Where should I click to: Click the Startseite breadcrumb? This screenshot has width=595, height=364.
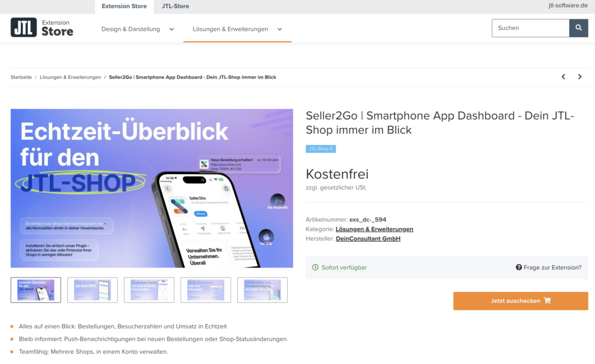(x=21, y=77)
